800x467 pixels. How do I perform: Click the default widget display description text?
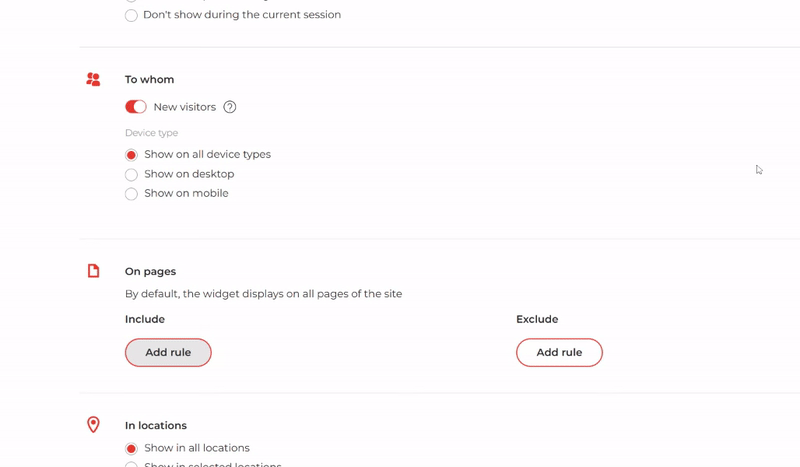coord(263,294)
